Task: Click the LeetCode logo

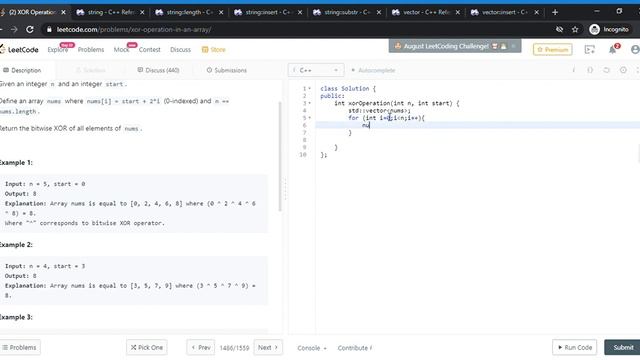Action: [x=19, y=49]
